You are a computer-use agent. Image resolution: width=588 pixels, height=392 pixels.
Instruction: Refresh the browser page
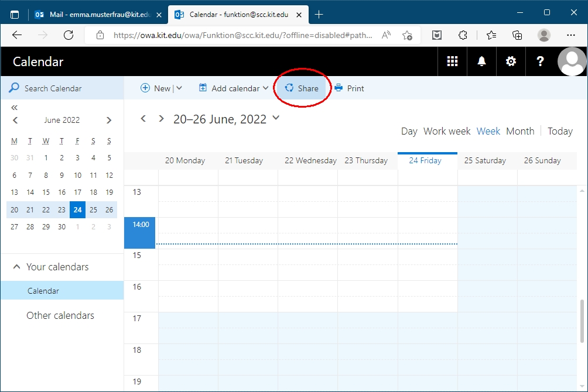tap(69, 35)
